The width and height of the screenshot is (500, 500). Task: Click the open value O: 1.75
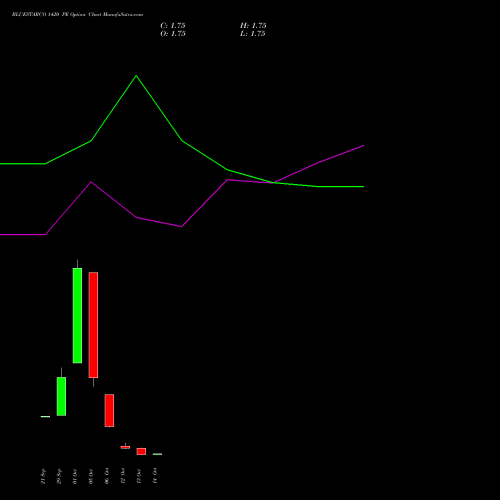(x=173, y=34)
